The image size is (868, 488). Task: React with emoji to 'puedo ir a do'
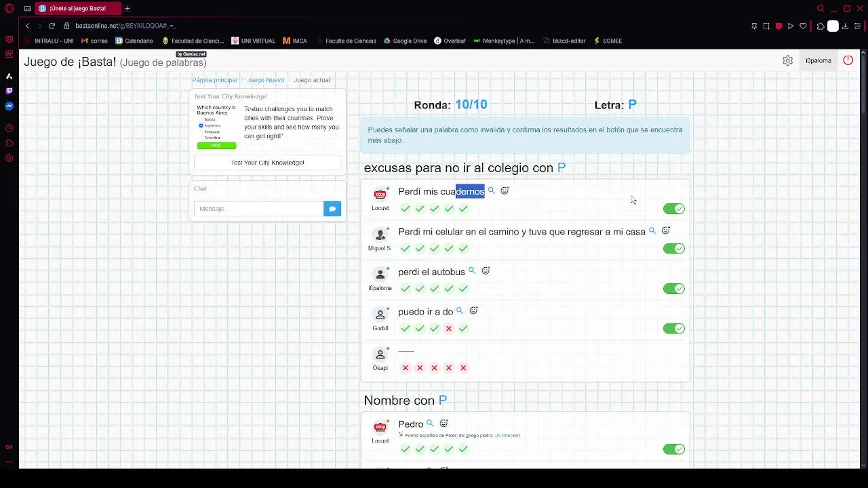473,310
